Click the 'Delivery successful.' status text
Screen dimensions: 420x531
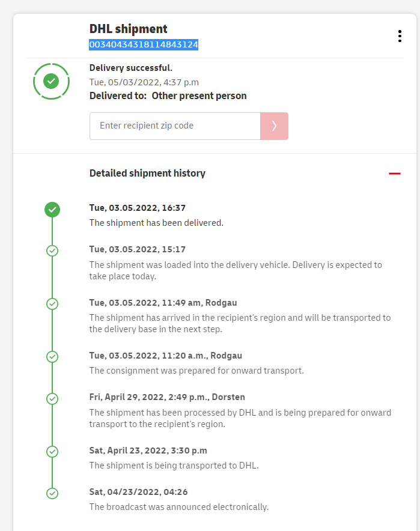(x=131, y=68)
